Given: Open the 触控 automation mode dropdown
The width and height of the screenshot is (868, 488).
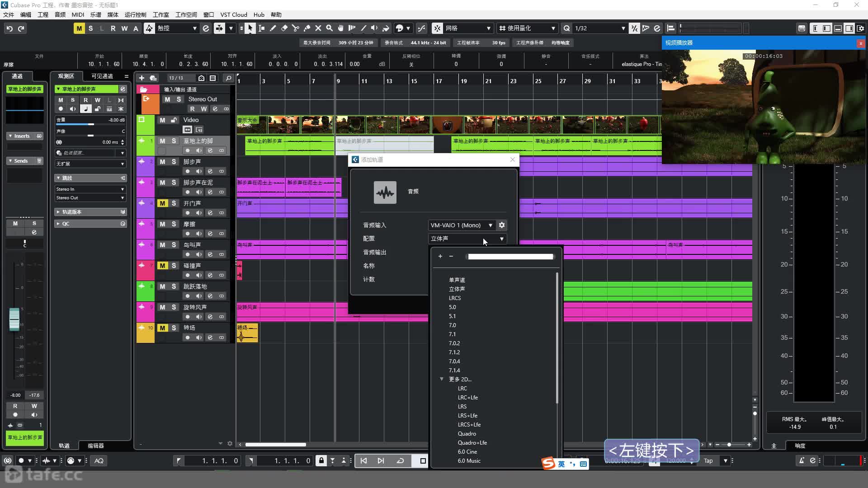Looking at the screenshot, I should 177,28.
